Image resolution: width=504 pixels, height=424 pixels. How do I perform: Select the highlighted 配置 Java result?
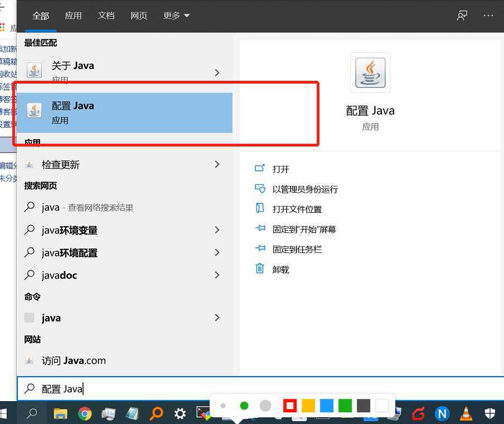[124, 113]
